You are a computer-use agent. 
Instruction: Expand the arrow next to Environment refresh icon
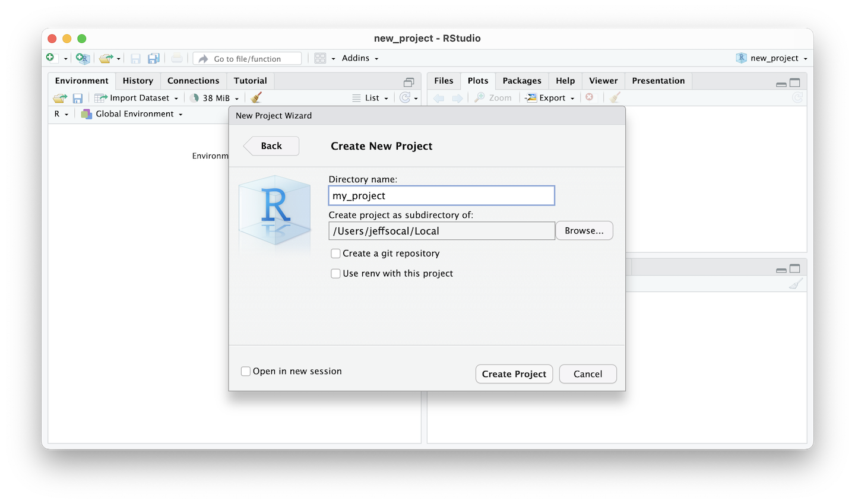coord(416,99)
